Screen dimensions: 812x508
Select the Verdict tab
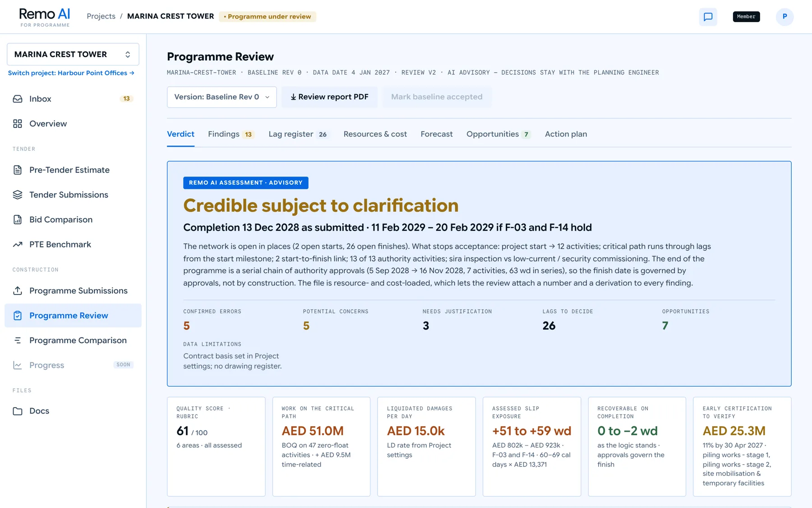[180, 134]
